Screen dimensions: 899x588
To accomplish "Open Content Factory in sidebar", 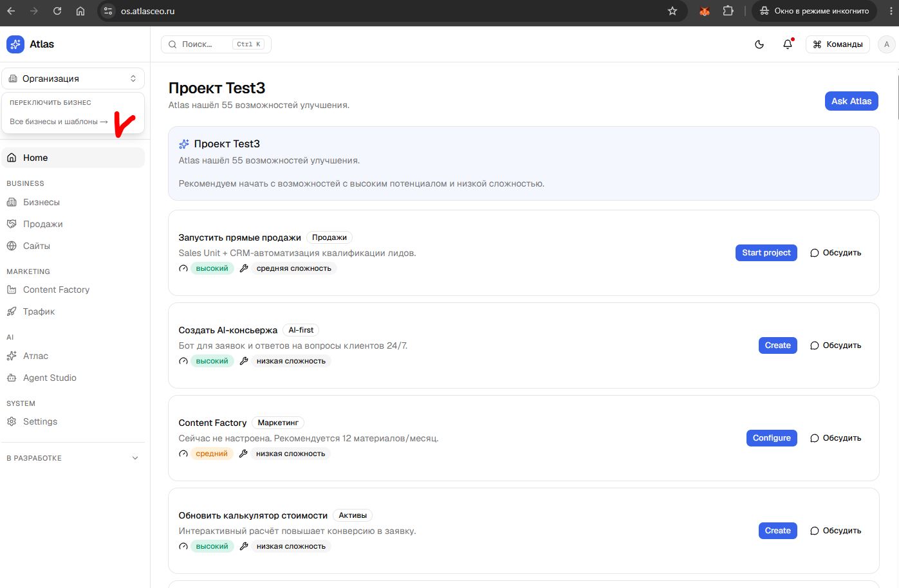I will pyautogui.click(x=73, y=289).
